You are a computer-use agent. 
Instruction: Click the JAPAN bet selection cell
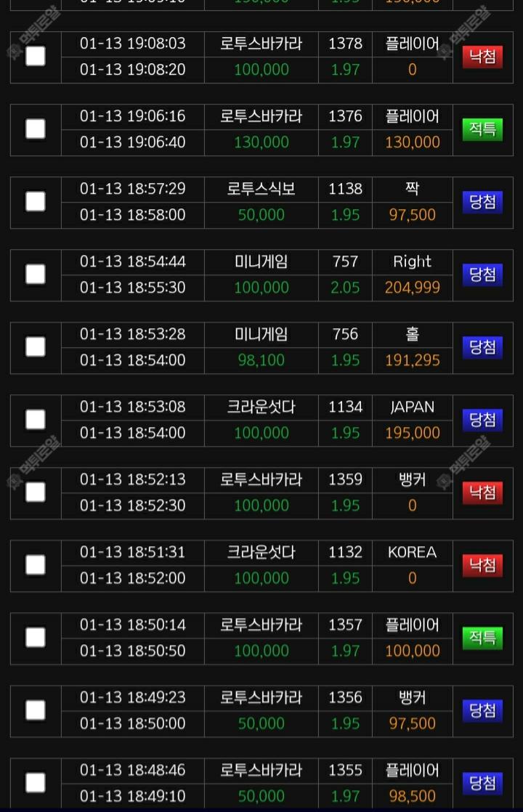click(x=412, y=407)
